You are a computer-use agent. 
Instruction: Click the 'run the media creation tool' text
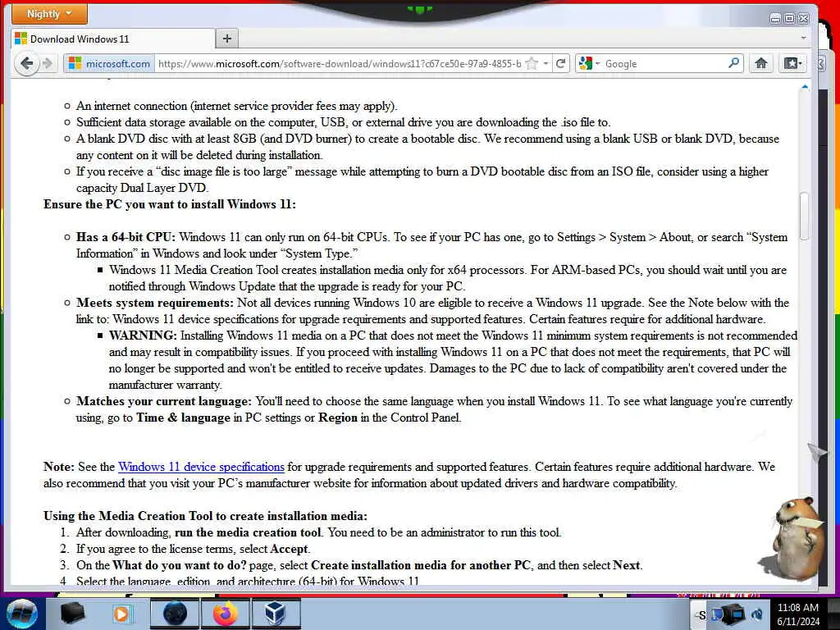(248, 532)
